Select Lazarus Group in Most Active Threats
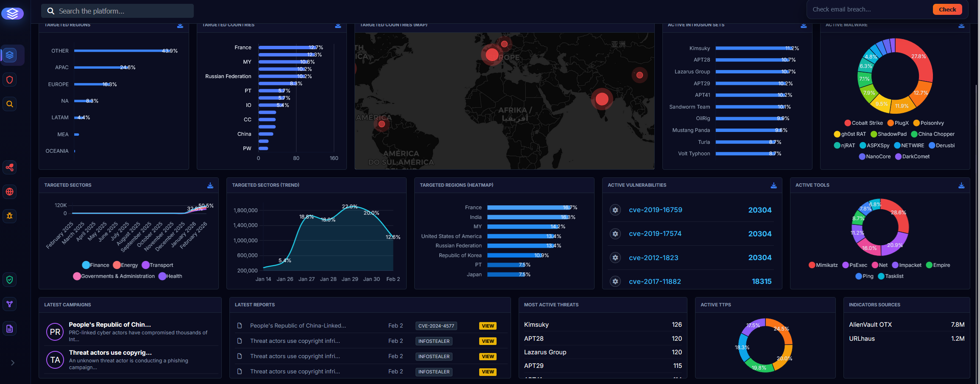This screenshot has height=384, width=980. [x=603, y=352]
